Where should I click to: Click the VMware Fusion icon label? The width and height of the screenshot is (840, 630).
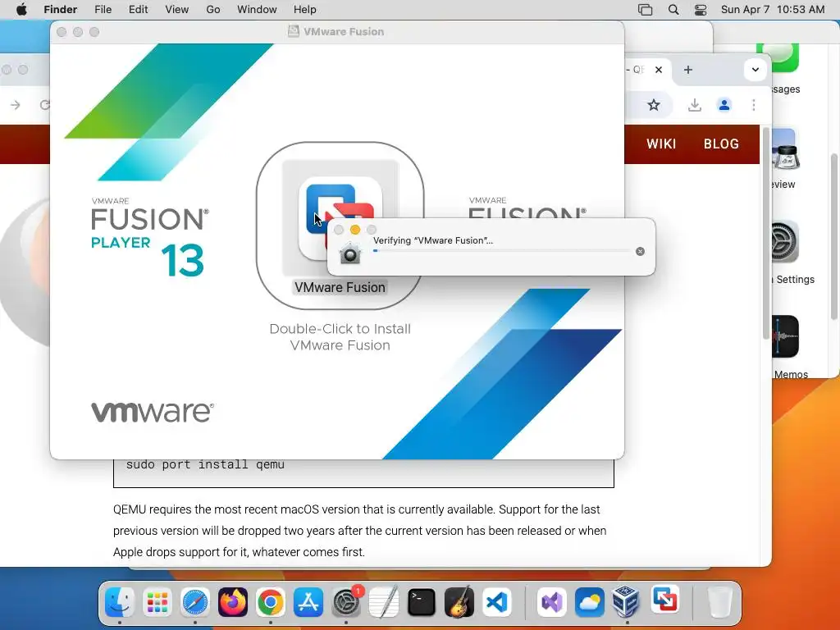(340, 288)
